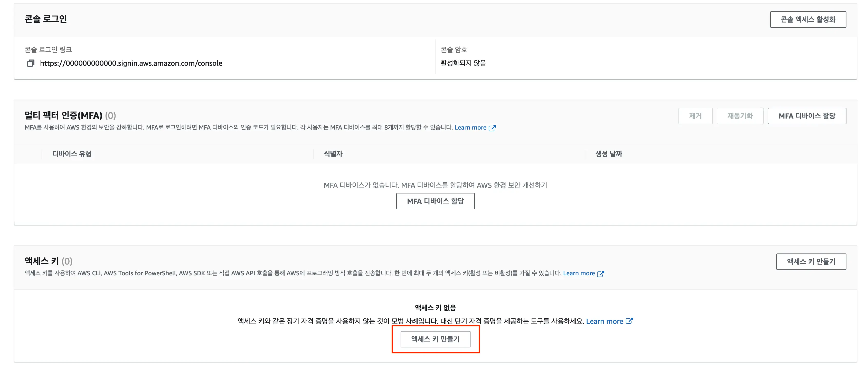Click the red-outlined 액세스 키 만들기 button

click(x=435, y=339)
